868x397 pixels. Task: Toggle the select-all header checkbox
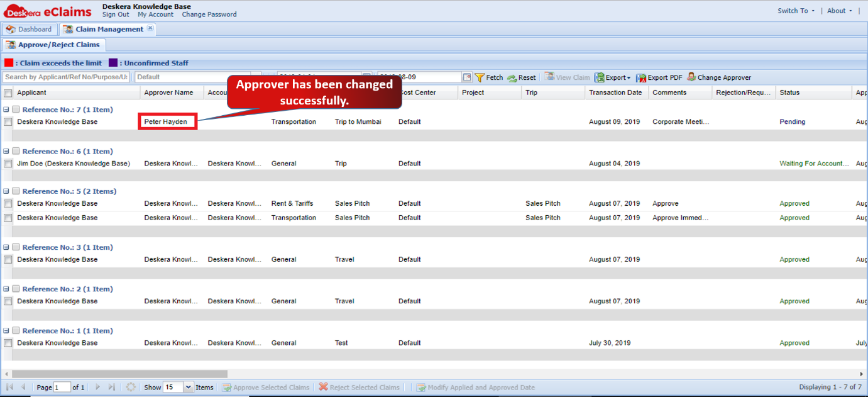click(8, 93)
